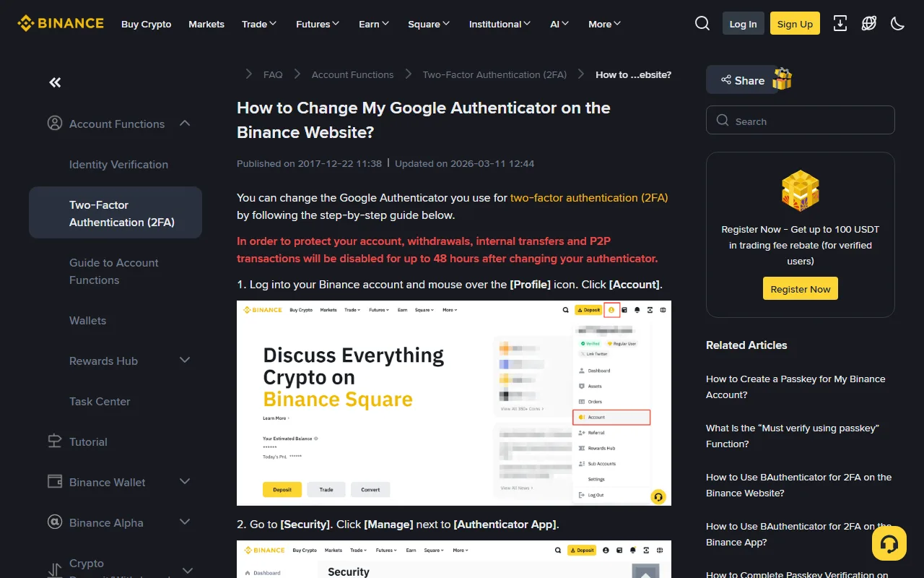Expand the Binance Wallet chevron
Screen dimensions: 924x578
[185, 482]
